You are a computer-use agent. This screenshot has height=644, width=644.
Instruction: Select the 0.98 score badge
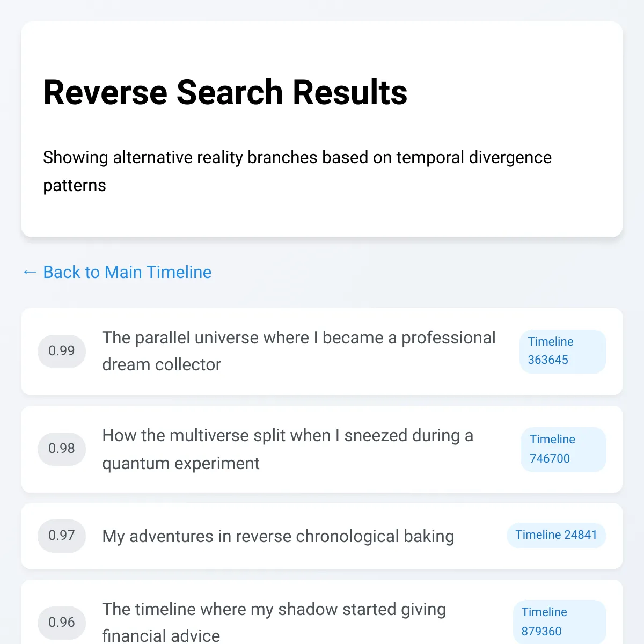pos(62,449)
